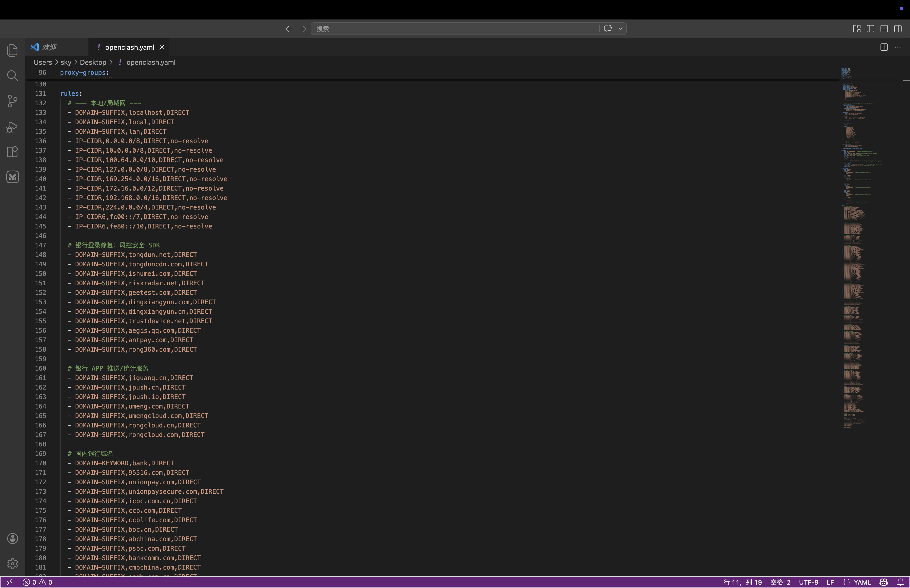Expand the chat dropdown arrow

click(x=620, y=29)
